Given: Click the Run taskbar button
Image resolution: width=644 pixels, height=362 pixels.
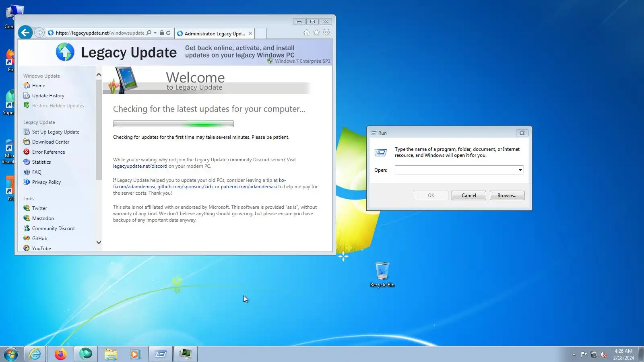Looking at the screenshot, I should [161, 354].
